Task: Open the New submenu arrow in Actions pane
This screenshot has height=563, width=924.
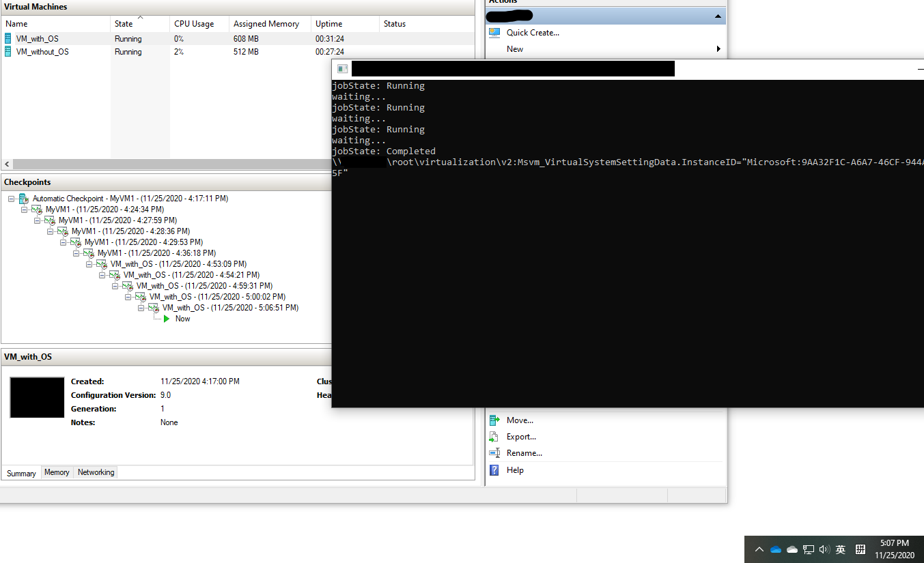Action: pos(718,48)
